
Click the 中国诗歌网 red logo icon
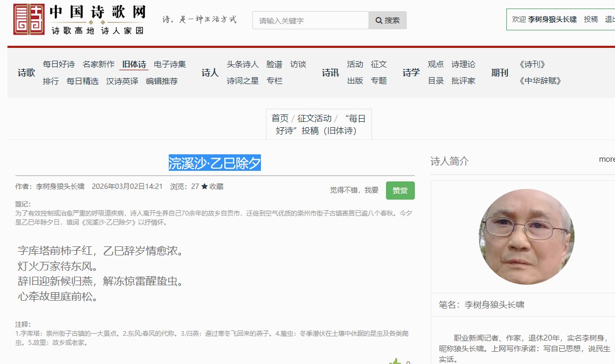(29, 20)
